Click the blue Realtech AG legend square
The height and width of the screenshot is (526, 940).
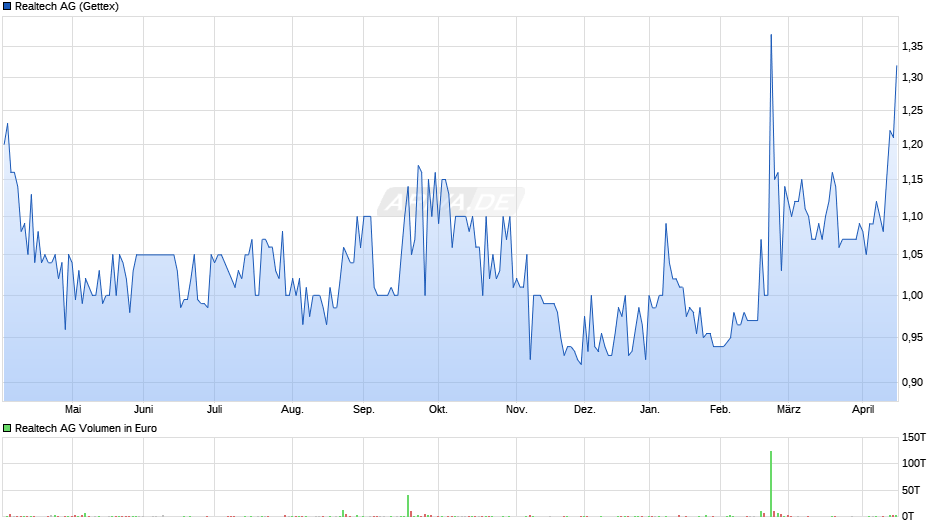pyautogui.click(x=7, y=7)
